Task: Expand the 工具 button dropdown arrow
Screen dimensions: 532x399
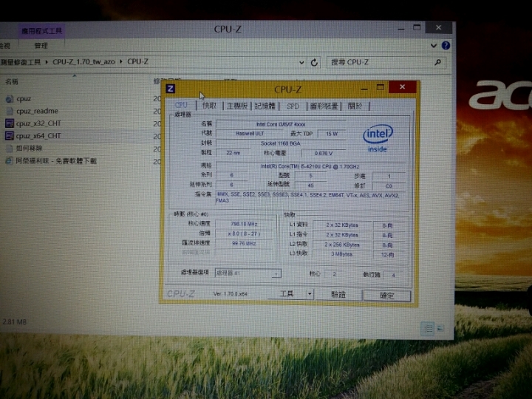Action: 310,294
